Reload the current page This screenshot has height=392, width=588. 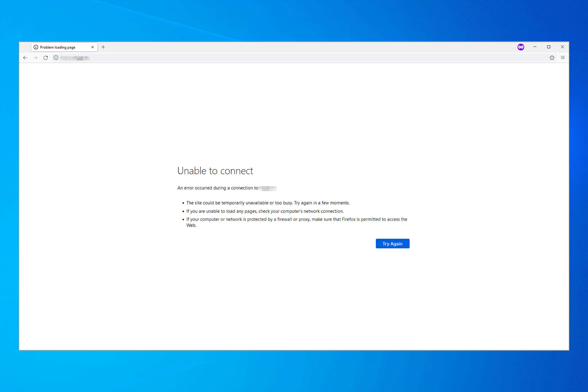(x=46, y=58)
